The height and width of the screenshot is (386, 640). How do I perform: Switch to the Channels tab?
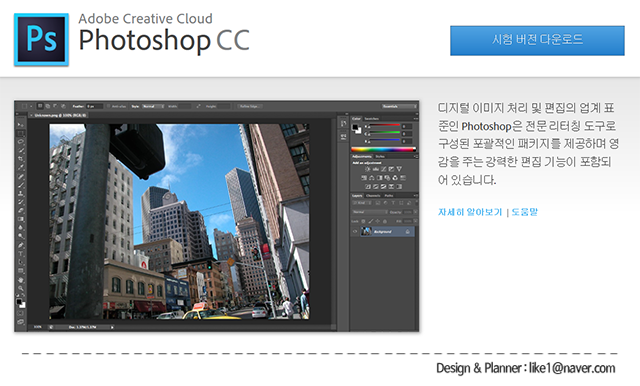coord(373,196)
